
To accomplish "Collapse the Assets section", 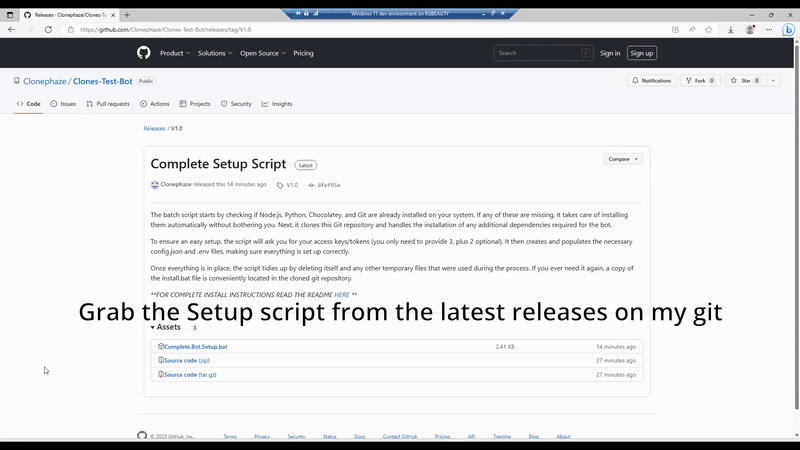I will coord(166,327).
